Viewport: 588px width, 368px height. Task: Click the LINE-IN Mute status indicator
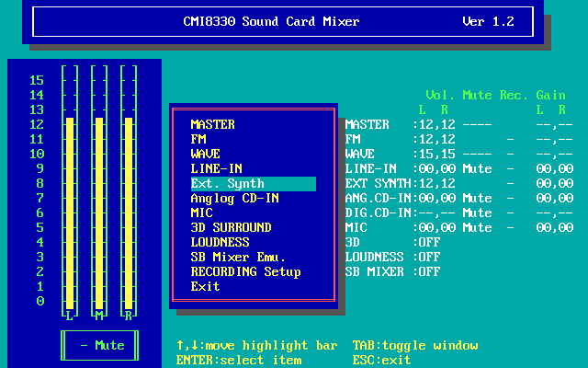[477, 168]
